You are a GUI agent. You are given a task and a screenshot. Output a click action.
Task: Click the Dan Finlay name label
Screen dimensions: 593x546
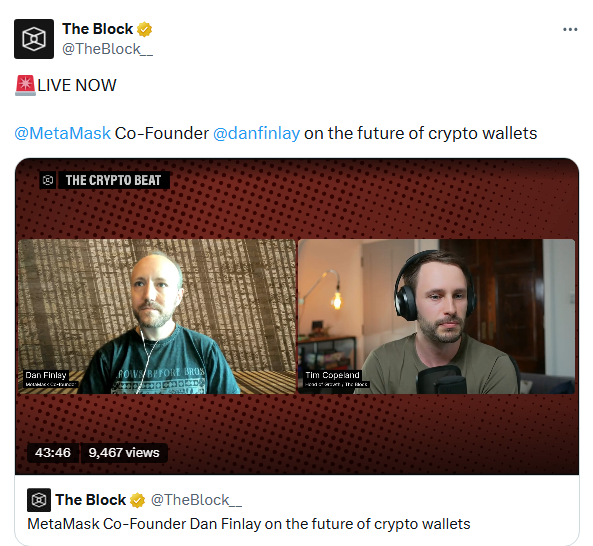point(46,375)
